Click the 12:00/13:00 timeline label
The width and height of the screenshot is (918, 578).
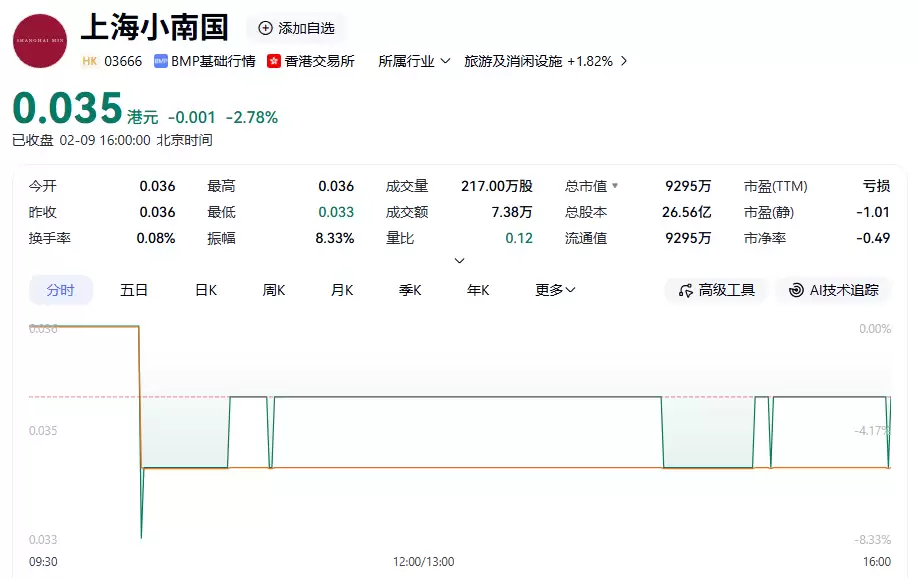(423, 562)
